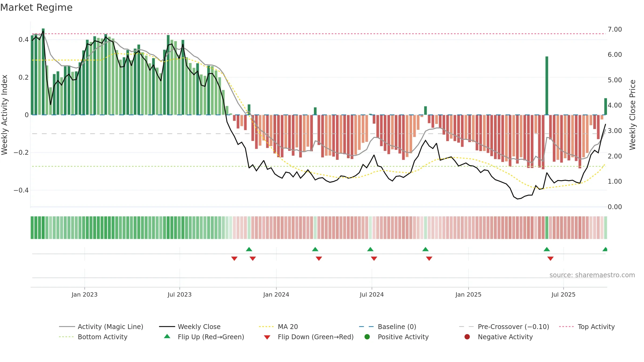The height and width of the screenshot is (362, 644).
Task: Toggle Flip Down (Green→Red) legend entry
Action: (x=309, y=337)
